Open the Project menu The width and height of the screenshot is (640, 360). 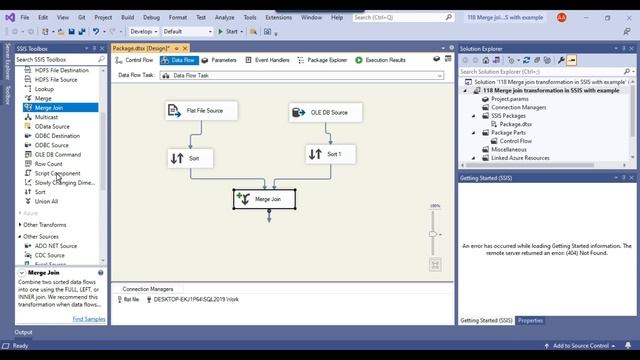(x=103, y=18)
